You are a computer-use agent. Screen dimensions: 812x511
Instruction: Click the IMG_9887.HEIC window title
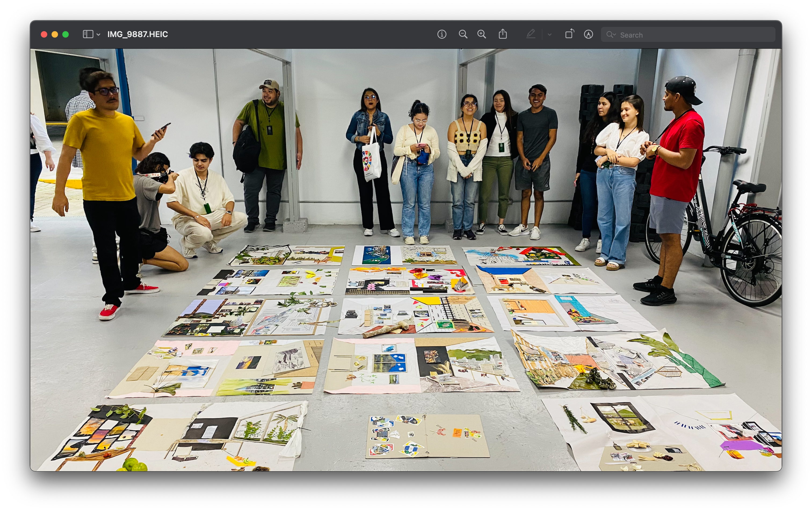(x=137, y=34)
